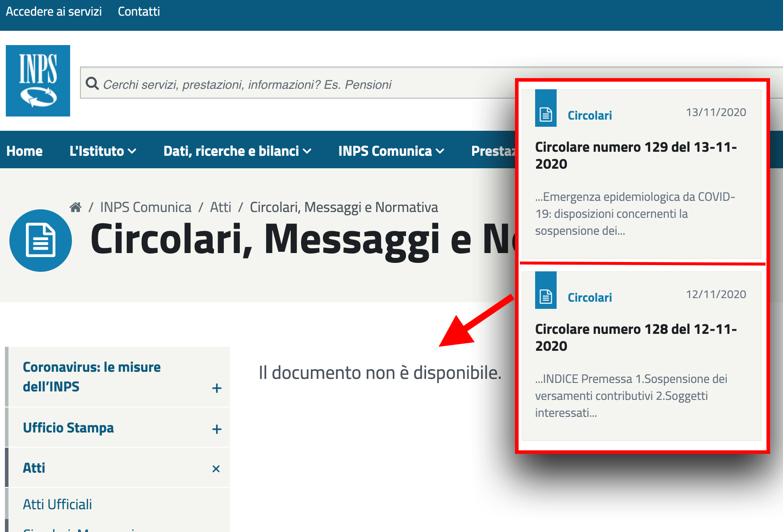Click Circolari label on 13/11/2020 card
This screenshot has height=532, width=783.
(590, 115)
